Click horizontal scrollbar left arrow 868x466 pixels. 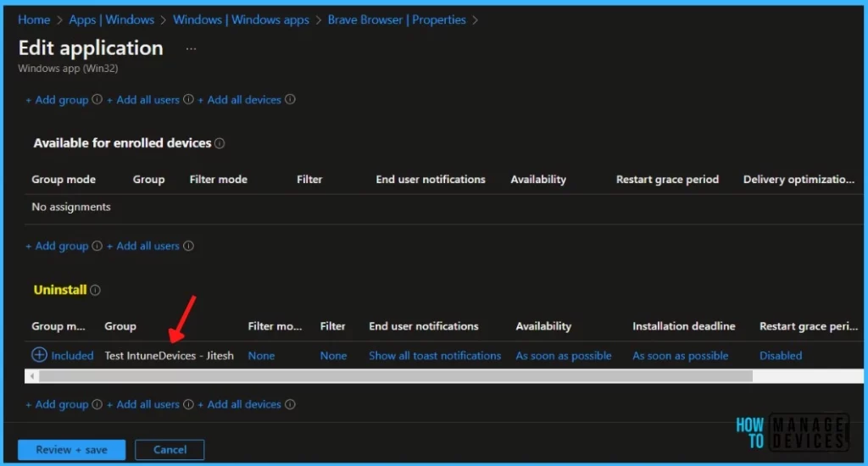31,376
